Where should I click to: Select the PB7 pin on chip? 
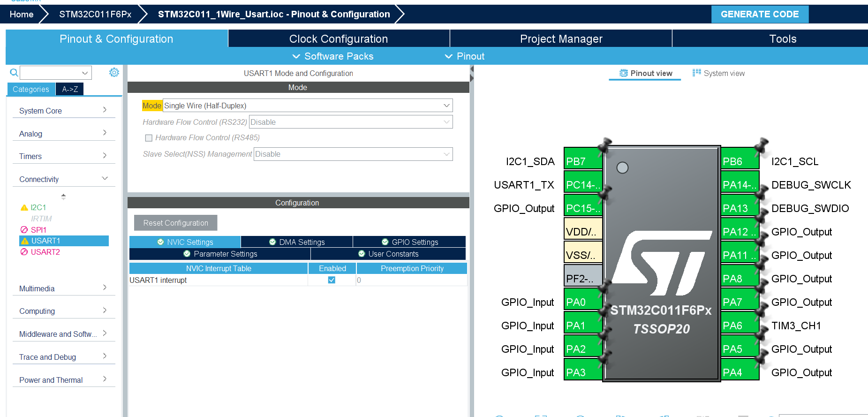[x=582, y=161]
